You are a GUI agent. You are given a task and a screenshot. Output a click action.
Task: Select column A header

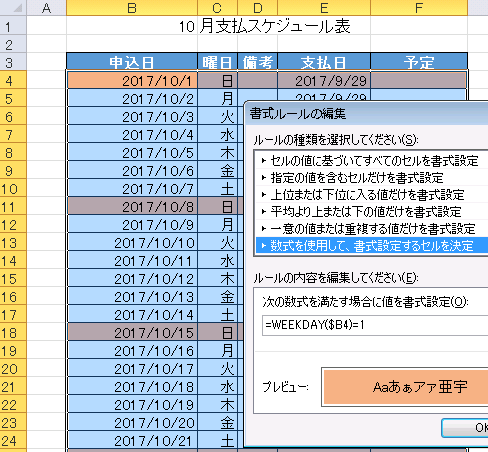pyautogui.click(x=46, y=8)
